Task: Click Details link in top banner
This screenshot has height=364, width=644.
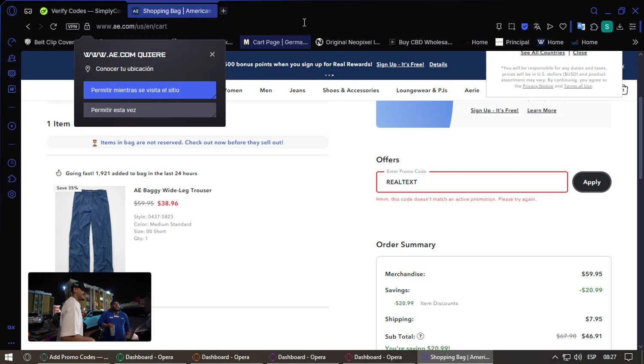Action: 438,64
